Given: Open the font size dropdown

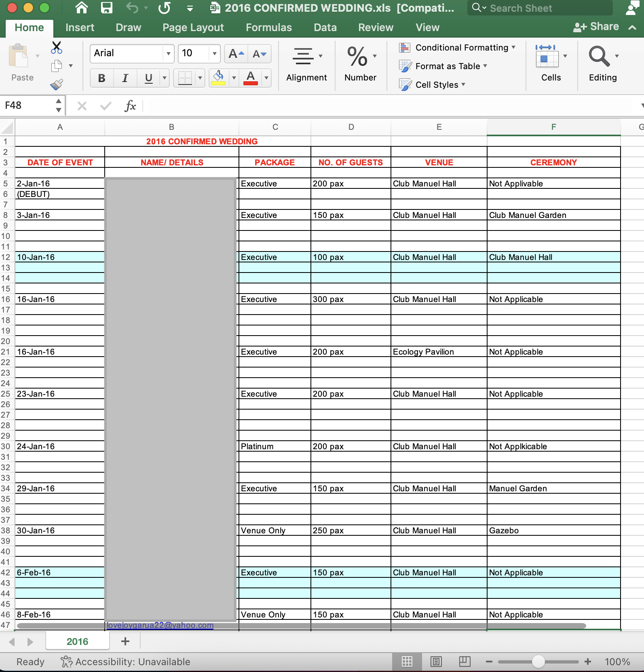Looking at the screenshot, I should (x=214, y=53).
